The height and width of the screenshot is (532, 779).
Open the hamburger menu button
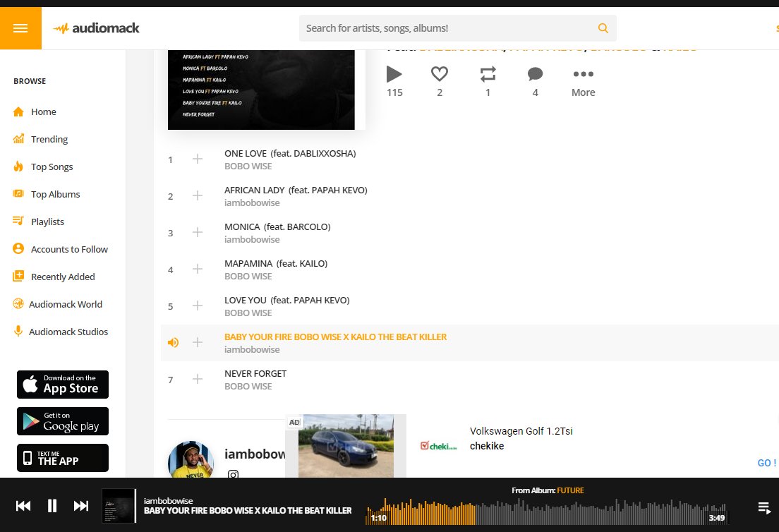20,28
